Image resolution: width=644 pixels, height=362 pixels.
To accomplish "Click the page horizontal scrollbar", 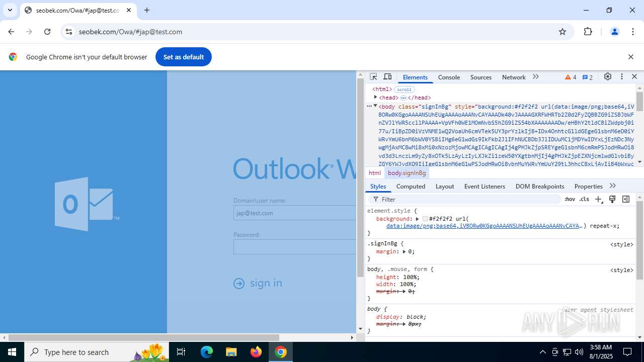I will [143, 337].
